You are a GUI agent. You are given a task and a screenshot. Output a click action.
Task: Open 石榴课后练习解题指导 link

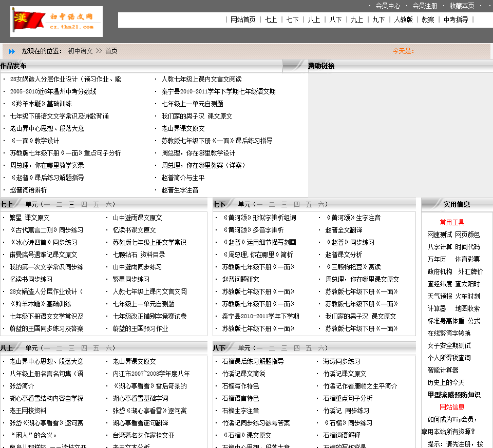point(253,361)
